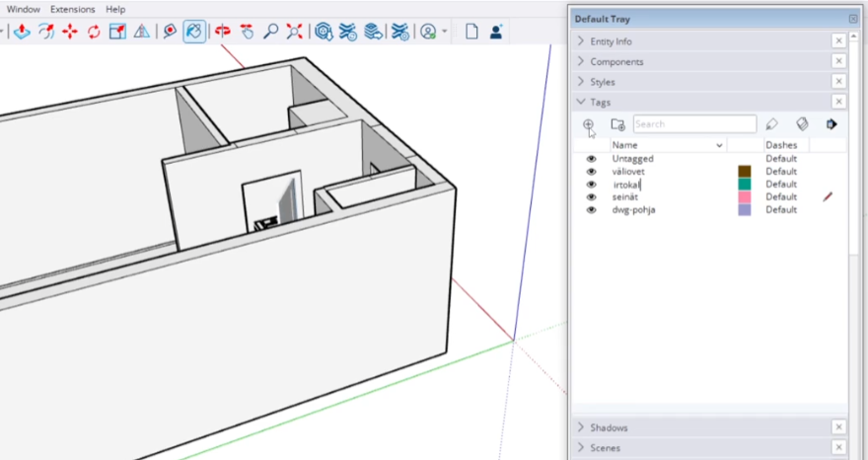Select the Rotate tool
868x460 pixels.
tap(94, 32)
